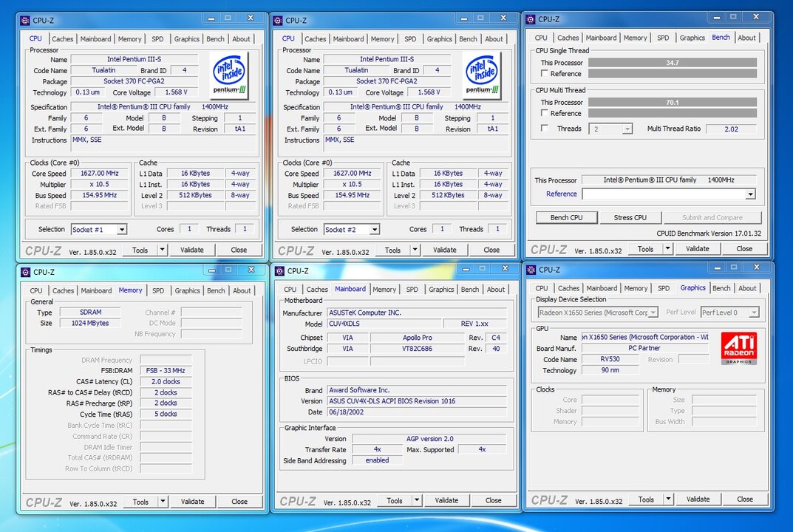Screen dimensions: 793x532
Task: Click the Core Speed value in Socket #1 window
Action: pyautogui.click(x=99, y=174)
